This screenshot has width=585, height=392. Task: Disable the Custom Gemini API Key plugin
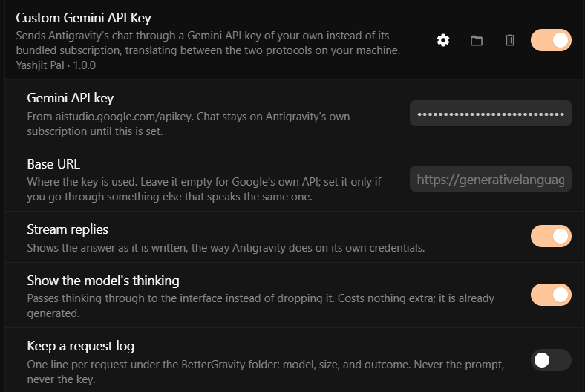551,40
